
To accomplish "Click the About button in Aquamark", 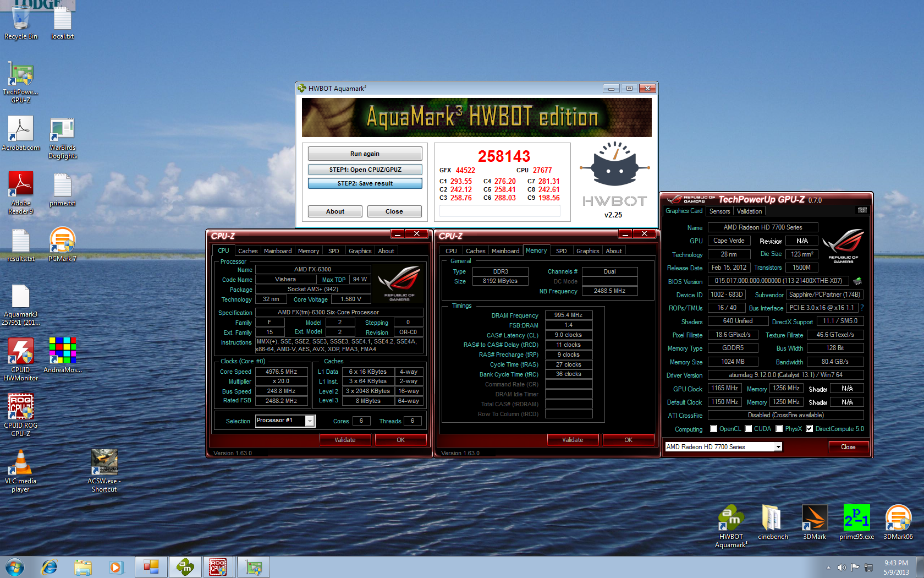I will click(335, 211).
